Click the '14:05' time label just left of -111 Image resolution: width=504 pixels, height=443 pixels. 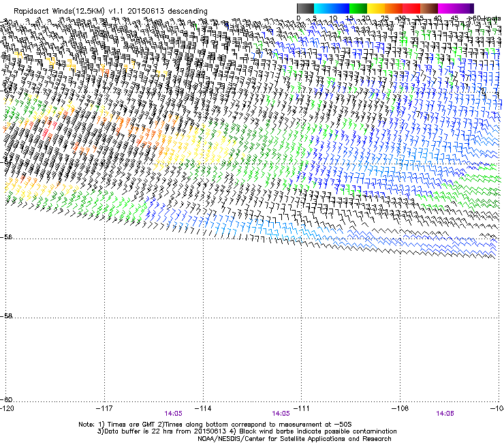pyautogui.click(x=281, y=414)
